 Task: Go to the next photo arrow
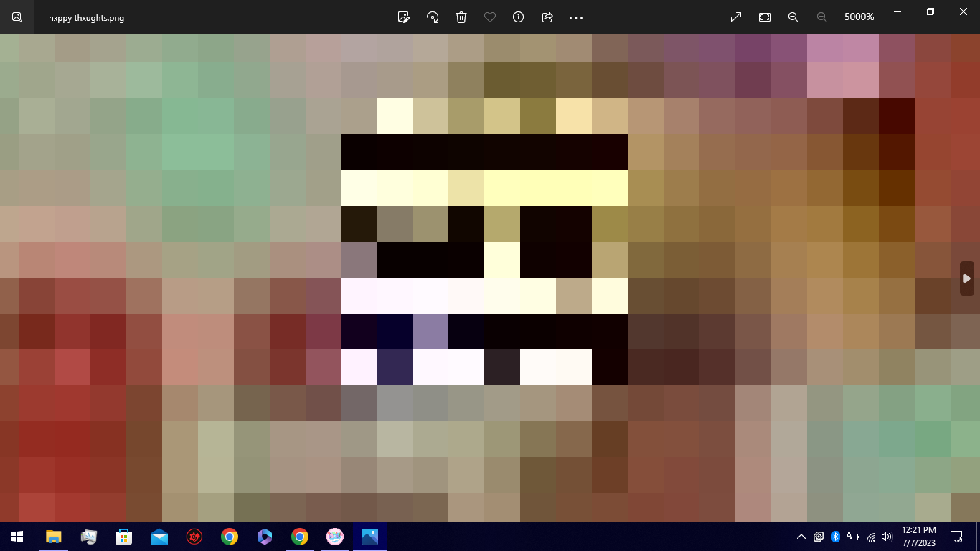pos(967,278)
